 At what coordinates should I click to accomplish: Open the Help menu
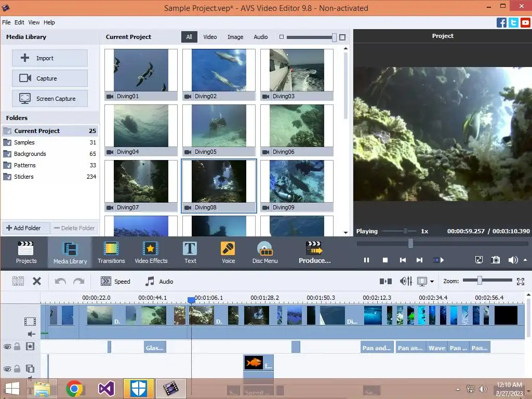pos(49,22)
